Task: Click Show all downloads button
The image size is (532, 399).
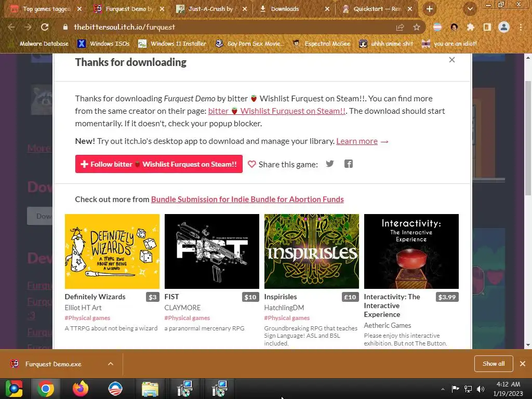Action: pyautogui.click(x=494, y=364)
